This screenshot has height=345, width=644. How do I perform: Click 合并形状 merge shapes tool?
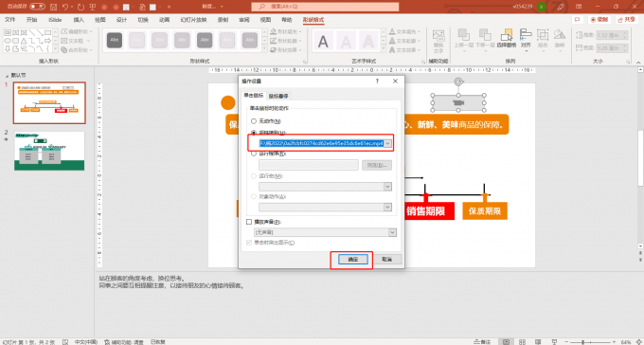77,49
